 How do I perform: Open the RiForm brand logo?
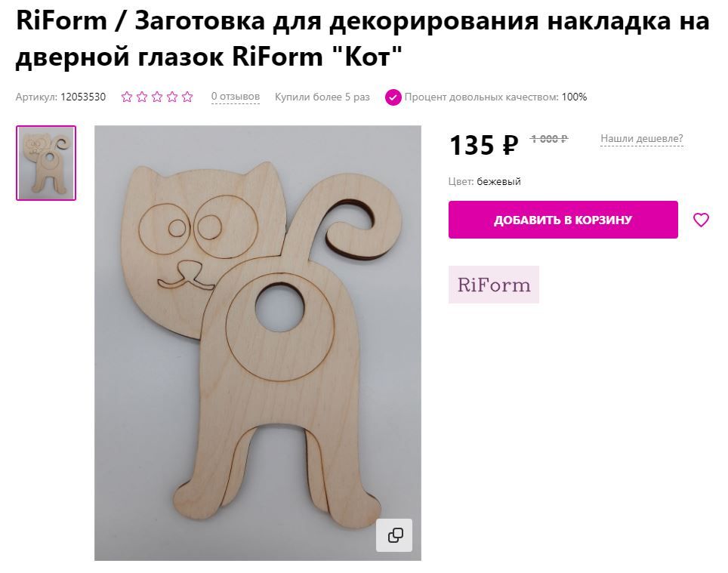pos(494,285)
